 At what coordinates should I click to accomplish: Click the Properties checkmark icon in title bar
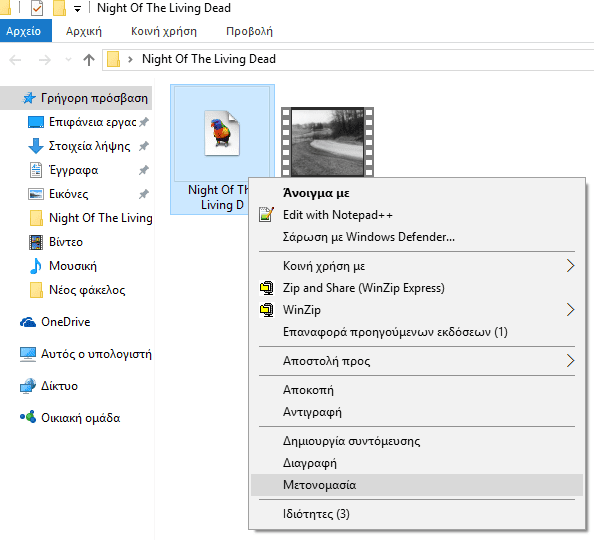(37, 8)
